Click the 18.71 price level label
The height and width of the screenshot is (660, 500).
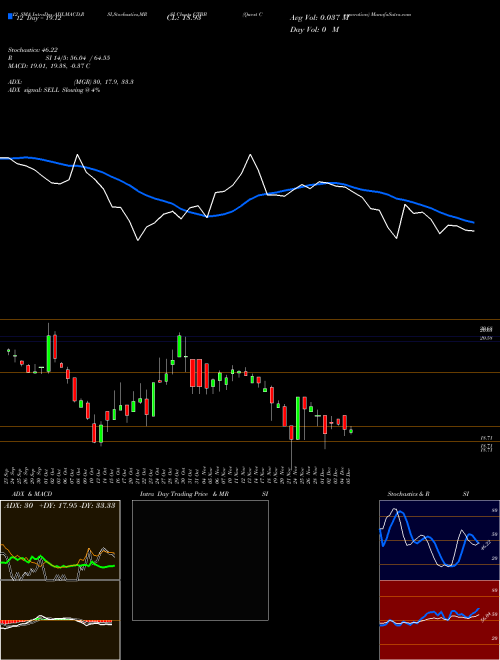coord(487,438)
